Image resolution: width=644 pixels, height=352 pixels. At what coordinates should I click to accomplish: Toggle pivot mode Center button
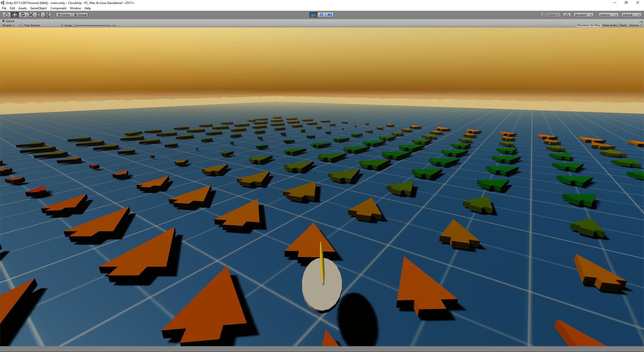tap(64, 15)
